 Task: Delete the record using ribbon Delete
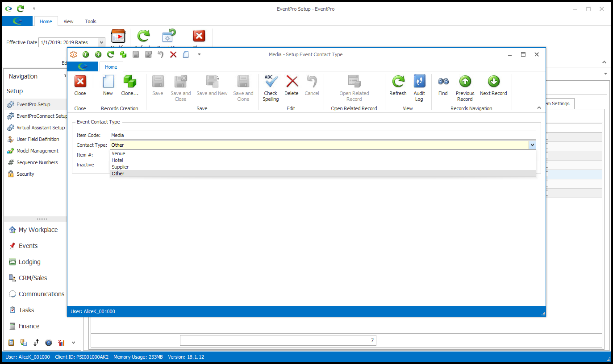(x=292, y=85)
